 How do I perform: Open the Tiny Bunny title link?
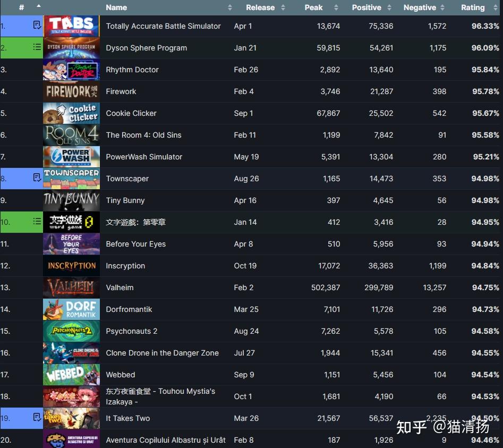coord(125,200)
